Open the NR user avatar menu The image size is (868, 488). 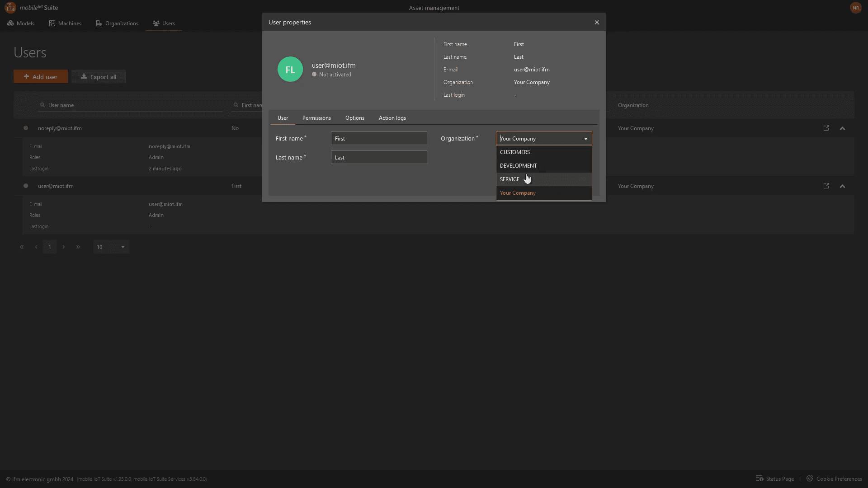pos(855,8)
